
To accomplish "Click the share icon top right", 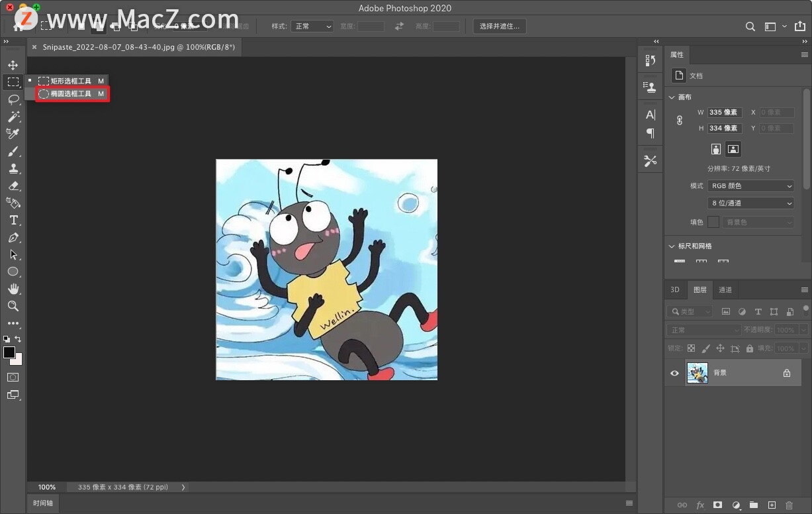I will pos(799,26).
